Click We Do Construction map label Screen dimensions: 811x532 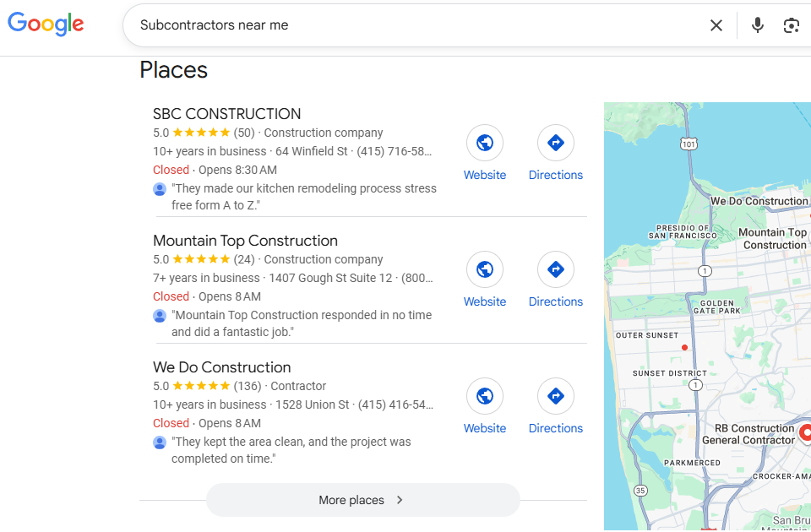pos(759,202)
